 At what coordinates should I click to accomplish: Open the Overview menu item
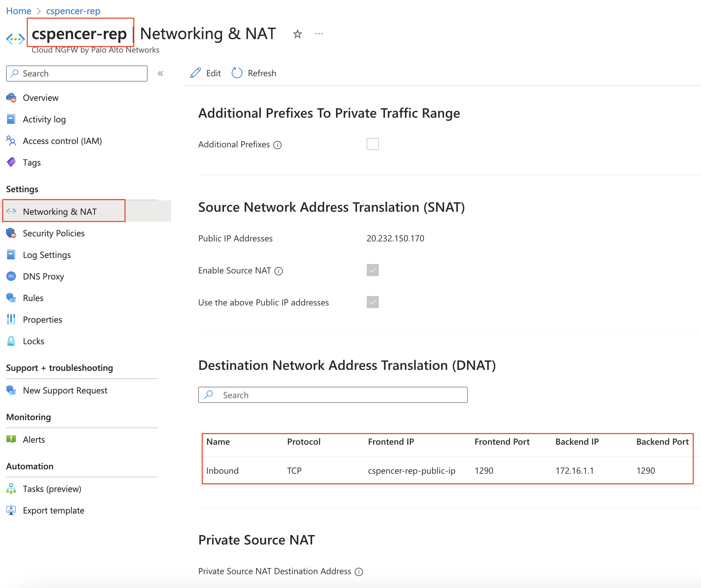(x=40, y=98)
